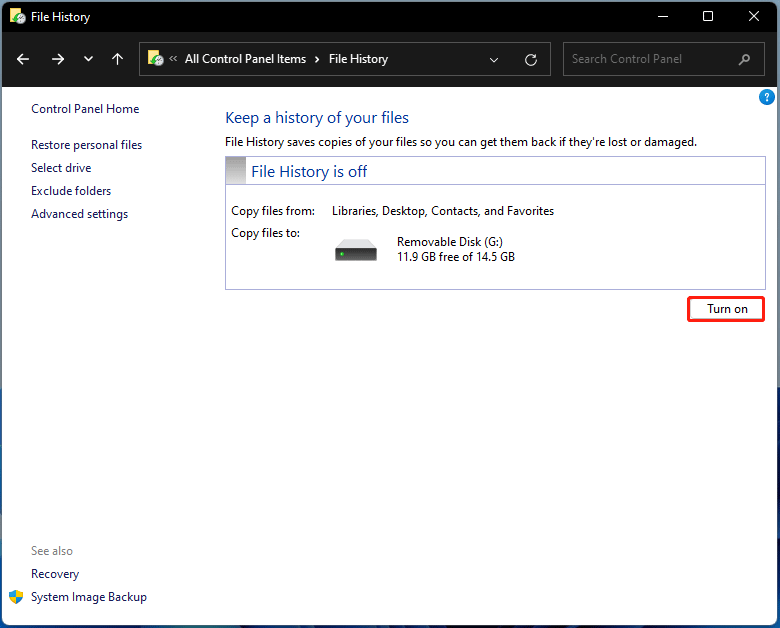The image size is (780, 628).
Task: Open Exclude folders settings
Action: pos(71,191)
